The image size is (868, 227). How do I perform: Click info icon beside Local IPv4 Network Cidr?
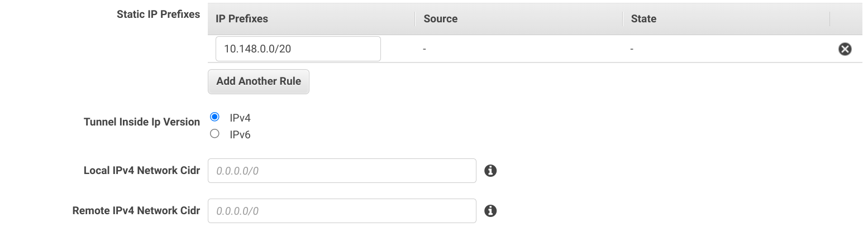coord(490,171)
